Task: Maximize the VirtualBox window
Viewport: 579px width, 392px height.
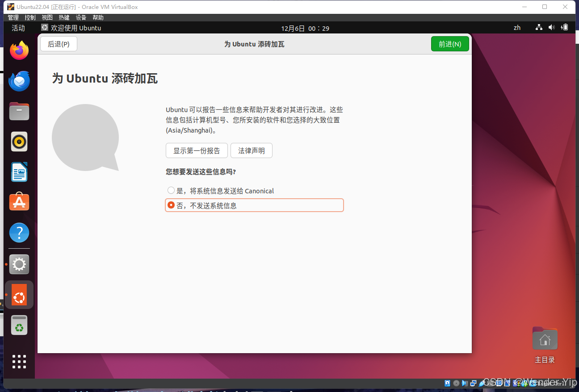Action: (545, 7)
